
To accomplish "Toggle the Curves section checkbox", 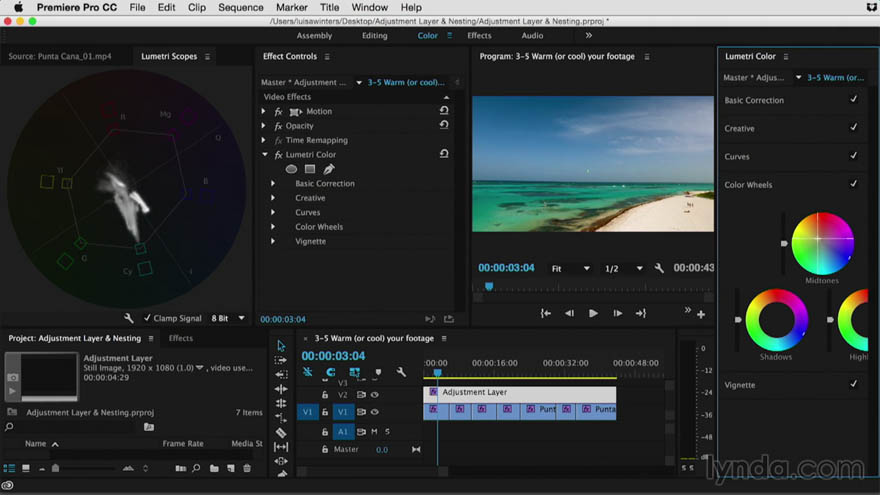I will pyautogui.click(x=854, y=155).
